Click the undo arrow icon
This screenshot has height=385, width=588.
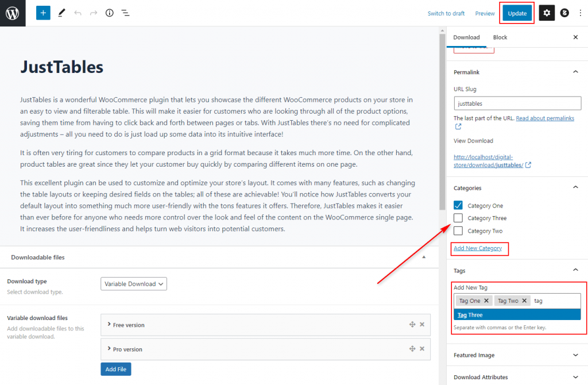(x=78, y=13)
